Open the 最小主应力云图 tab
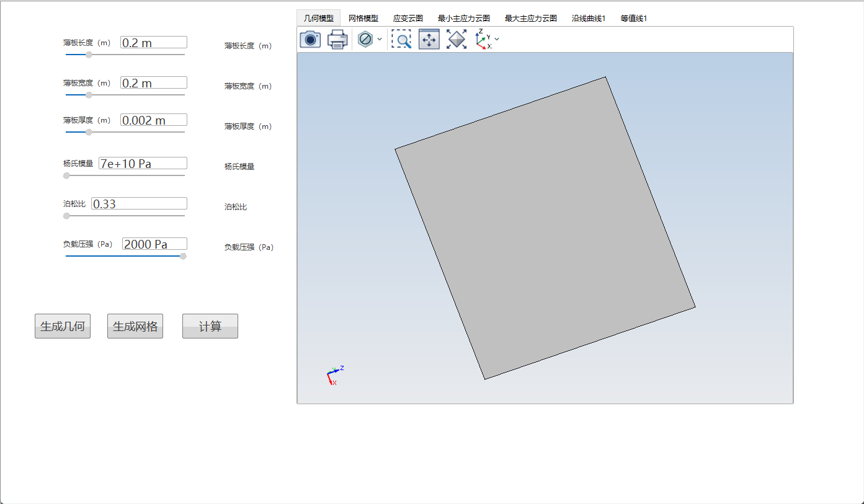The image size is (864, 504). coord(464,19)
